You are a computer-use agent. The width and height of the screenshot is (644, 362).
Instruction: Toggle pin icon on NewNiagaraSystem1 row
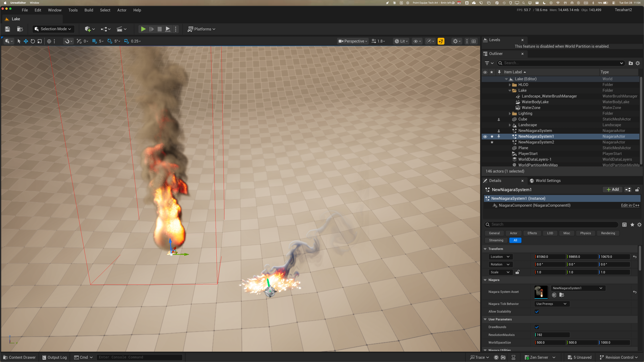[x=499, y=136]
